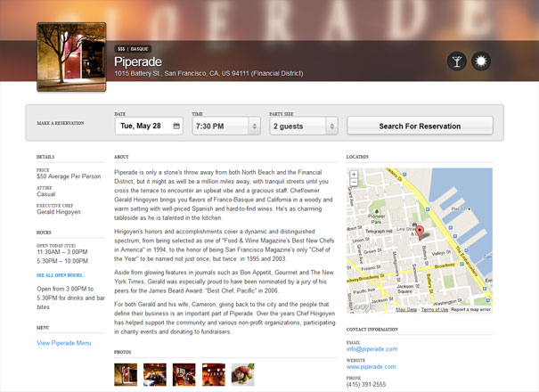Click the $$$ | Basque tag

[133, 49]
